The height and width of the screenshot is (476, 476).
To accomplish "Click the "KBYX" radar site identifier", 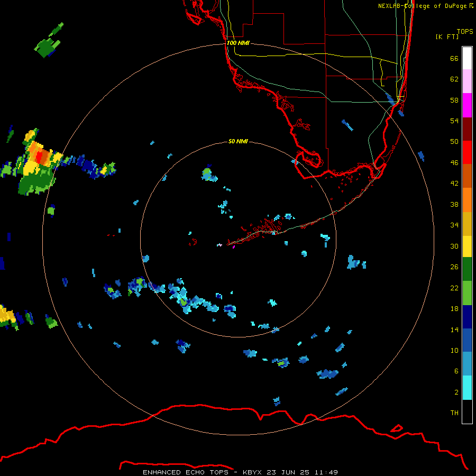I will 253,472.
